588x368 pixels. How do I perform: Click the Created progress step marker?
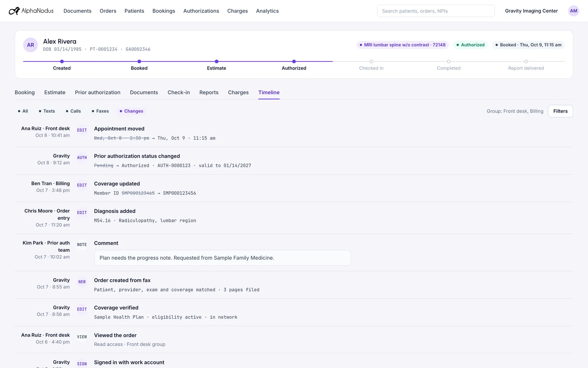click(x=62, y=61)
